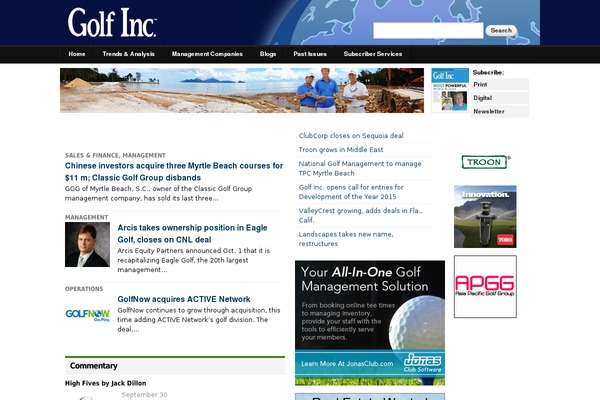Open Arcis Eagle Golf article headline
600x400 pixels.
pyautogui.click(x=192, y=233)
